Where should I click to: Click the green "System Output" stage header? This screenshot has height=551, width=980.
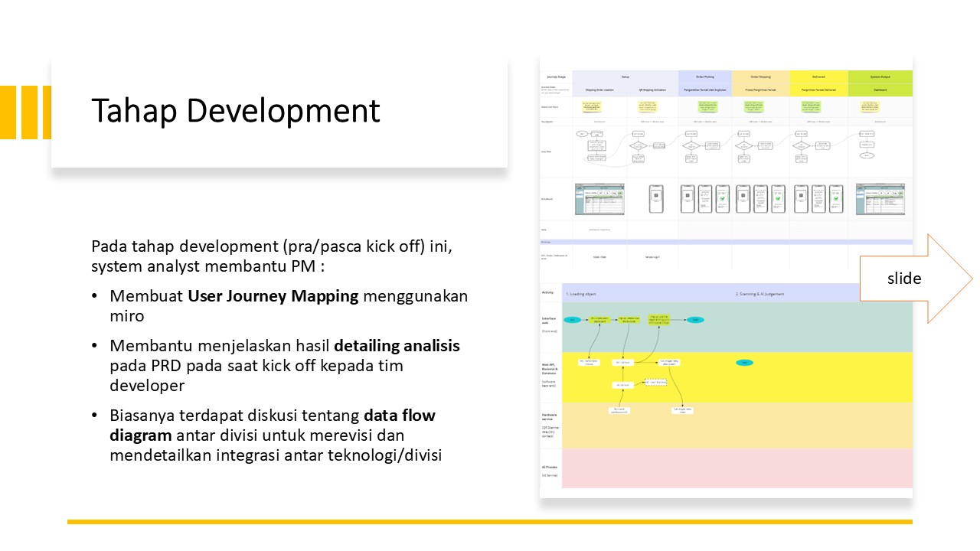(x=880, y=77)
